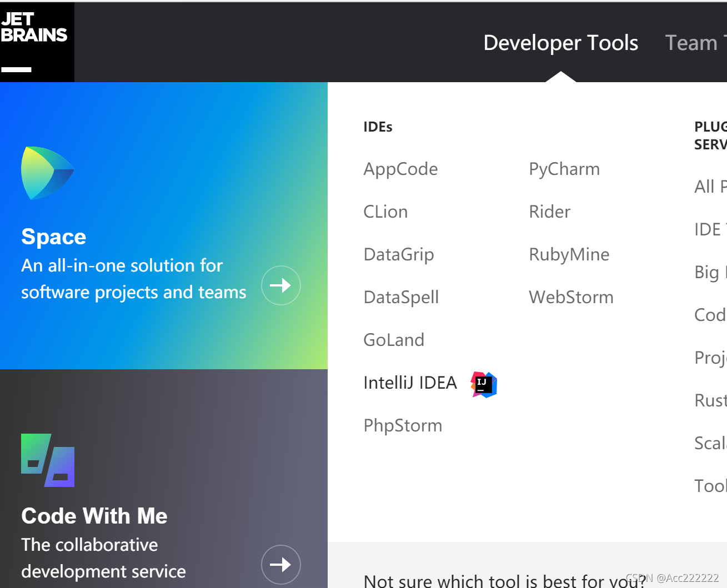Choose GoLand in the IDEs list
The width and height of the screenshot is (727, 588).
(394, 340)
